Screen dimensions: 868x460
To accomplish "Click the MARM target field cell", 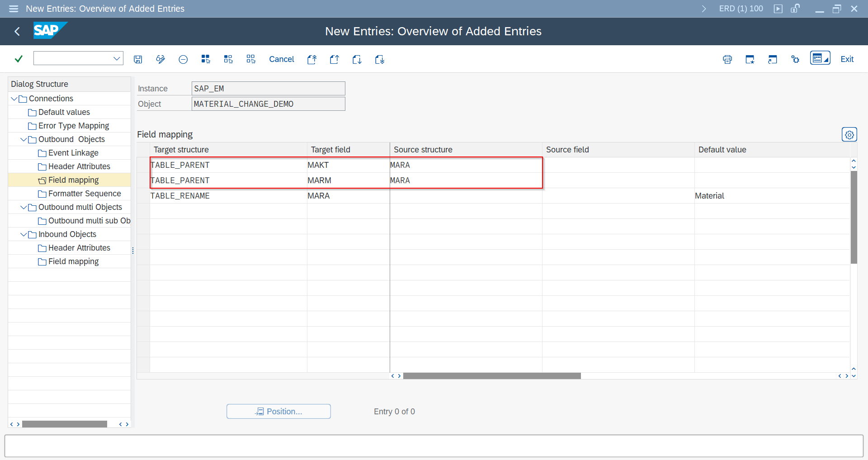I will (x=349, y=180).
